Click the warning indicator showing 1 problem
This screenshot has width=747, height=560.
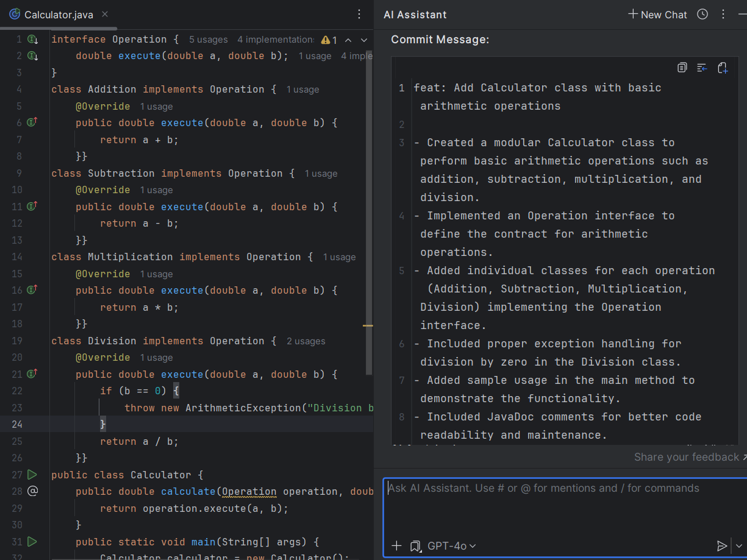pos(329,40)
